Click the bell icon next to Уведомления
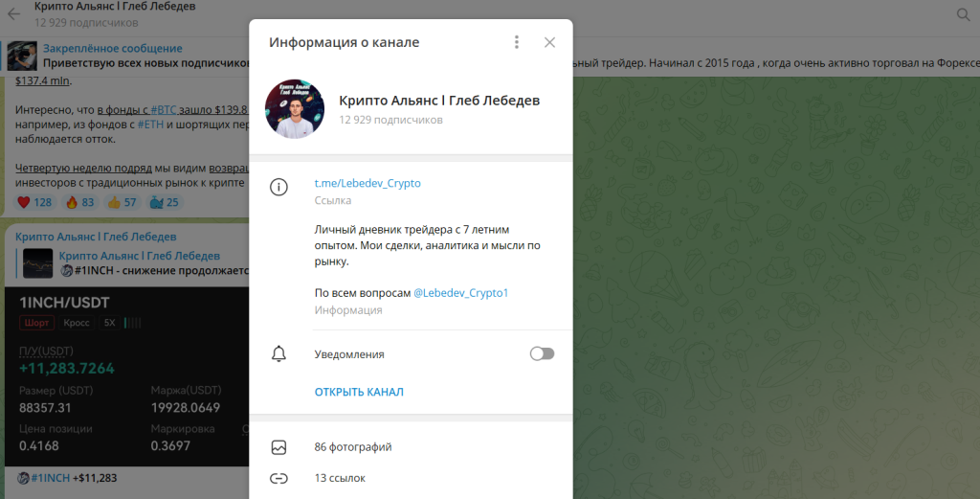The height and width of the screenshot is (499, 980). pos(278,354)
